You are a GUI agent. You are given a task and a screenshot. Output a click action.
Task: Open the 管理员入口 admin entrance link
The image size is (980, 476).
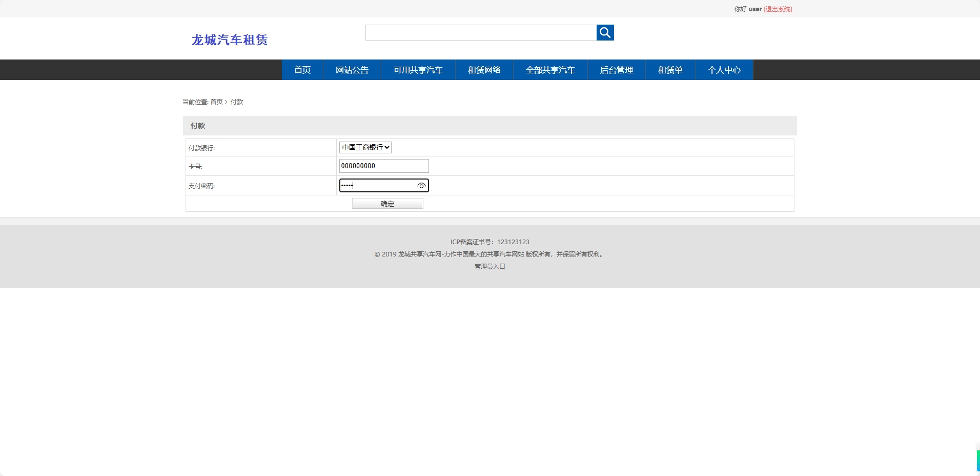pyautogui.click(x=489, y=266)
